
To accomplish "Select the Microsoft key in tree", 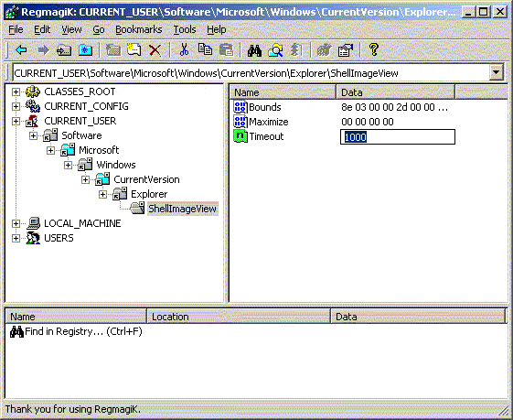I will [99, 150].
